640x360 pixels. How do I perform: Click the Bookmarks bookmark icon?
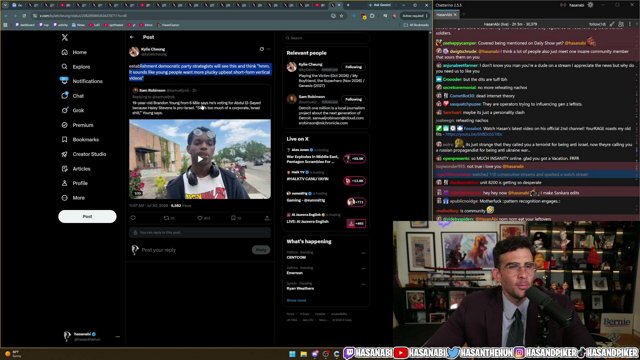coord(64,139)
